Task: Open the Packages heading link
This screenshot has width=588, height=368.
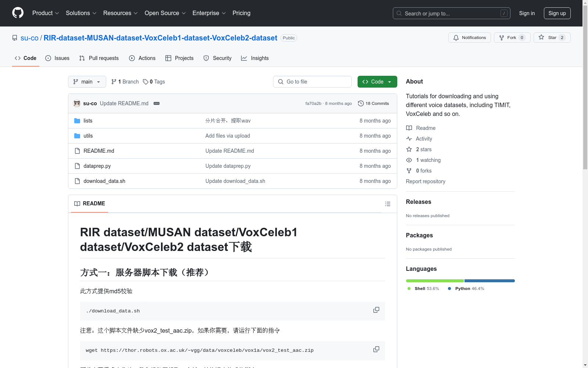Action: pyautogui.click(x=419, y=235)
